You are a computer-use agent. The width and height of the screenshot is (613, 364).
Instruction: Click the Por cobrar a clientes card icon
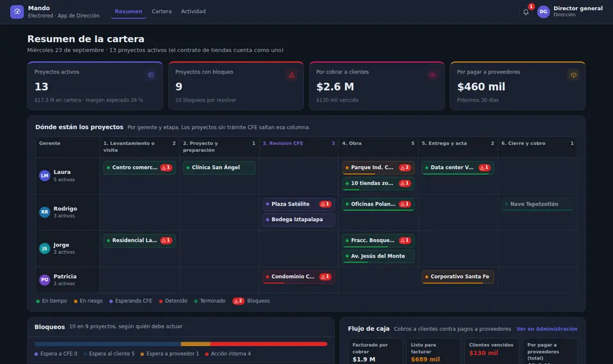[432, 75]
